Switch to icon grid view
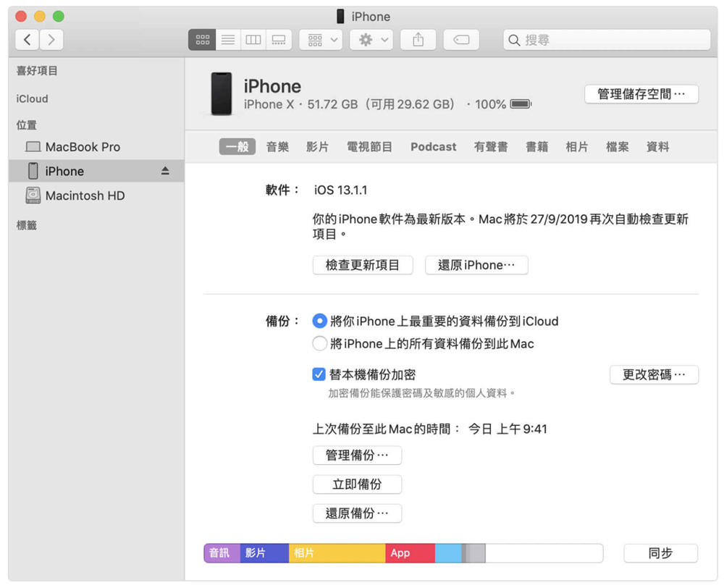The image size is (724, 588). pos(202,41)
